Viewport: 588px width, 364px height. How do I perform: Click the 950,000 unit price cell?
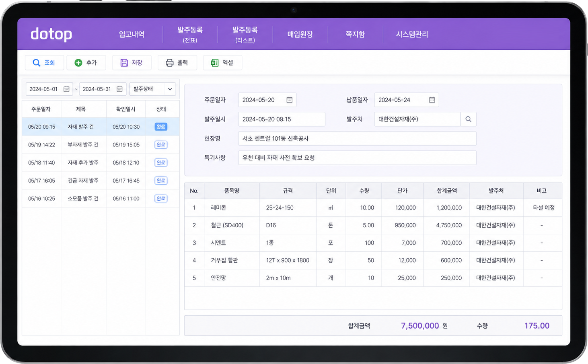403,225
